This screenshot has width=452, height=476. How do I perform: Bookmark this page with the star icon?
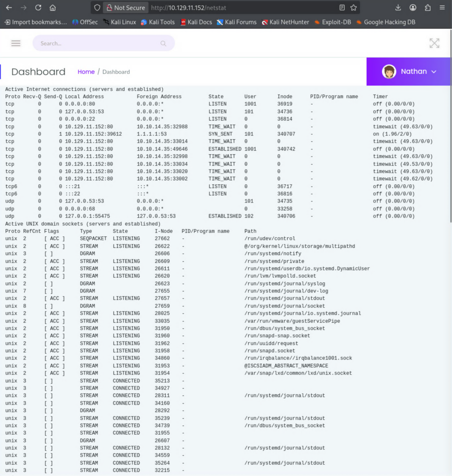(x=353, y=7)
